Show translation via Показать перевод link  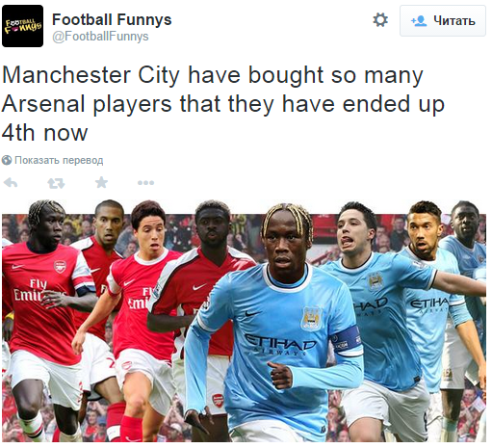point(59,160)
